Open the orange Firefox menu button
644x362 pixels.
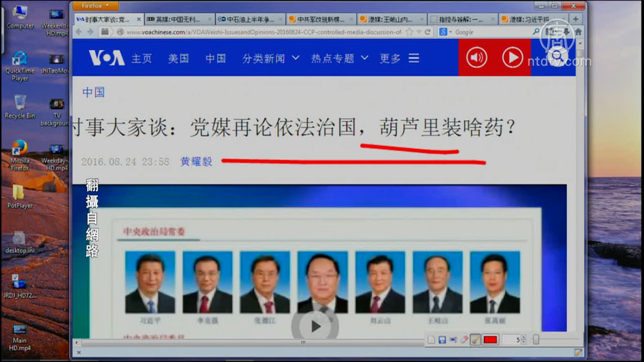click(x=95, y=6)
